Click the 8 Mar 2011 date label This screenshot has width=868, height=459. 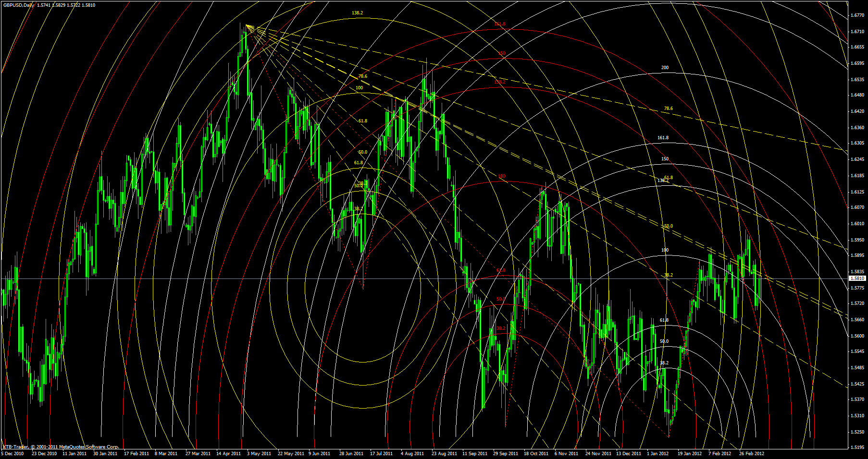165,453
